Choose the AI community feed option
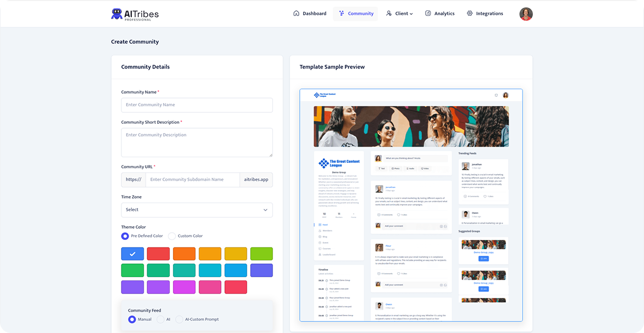 (160, 319)
